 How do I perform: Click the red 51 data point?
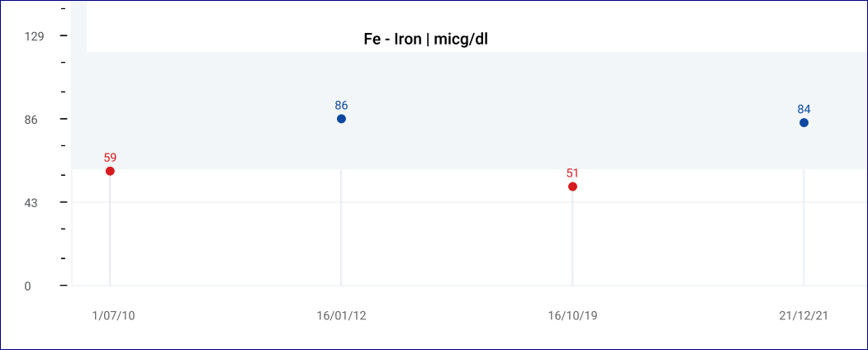pos(572,187)
